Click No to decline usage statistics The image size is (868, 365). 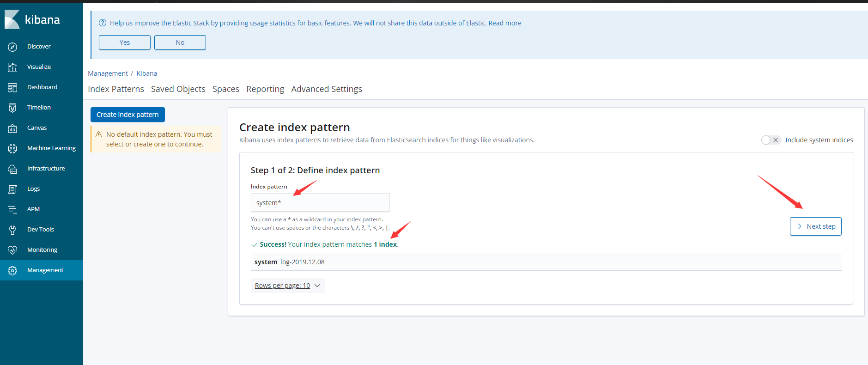click(180, 43)
